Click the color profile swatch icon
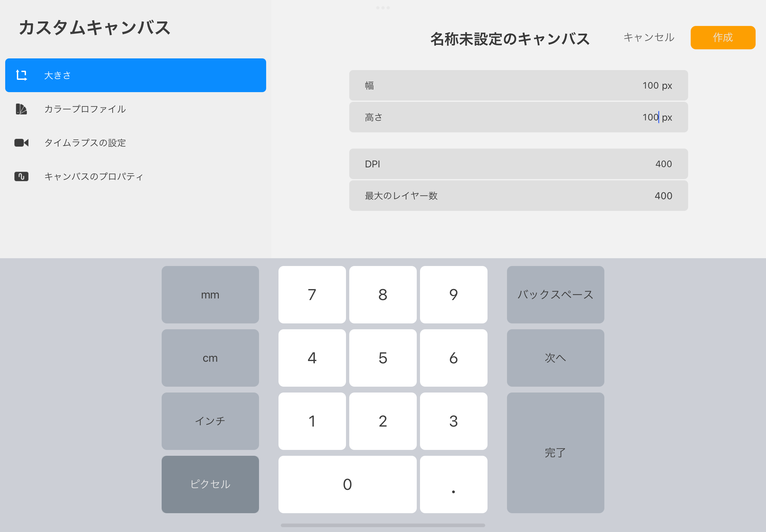Image resolution: width=766 pixels, height=532 pixels. (x=21, y=109)
